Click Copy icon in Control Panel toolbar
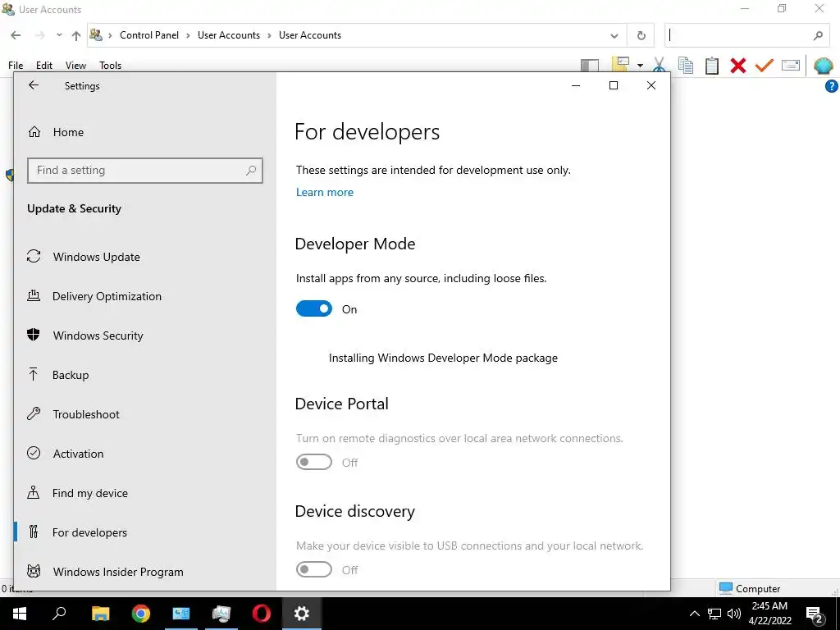The width and height of the screenshot is (840, 630). (x=685, y=66)
